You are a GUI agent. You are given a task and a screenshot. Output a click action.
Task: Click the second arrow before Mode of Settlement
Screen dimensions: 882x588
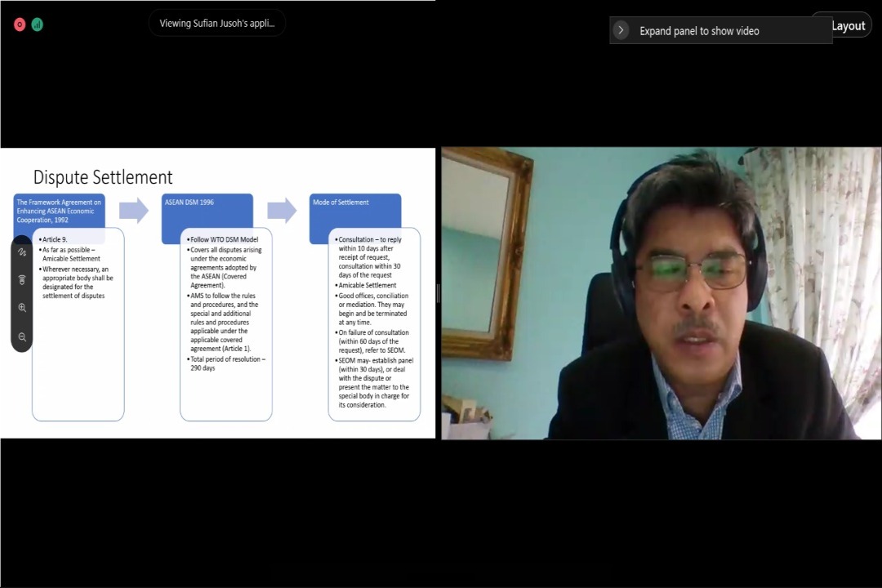tap(282, 211)
